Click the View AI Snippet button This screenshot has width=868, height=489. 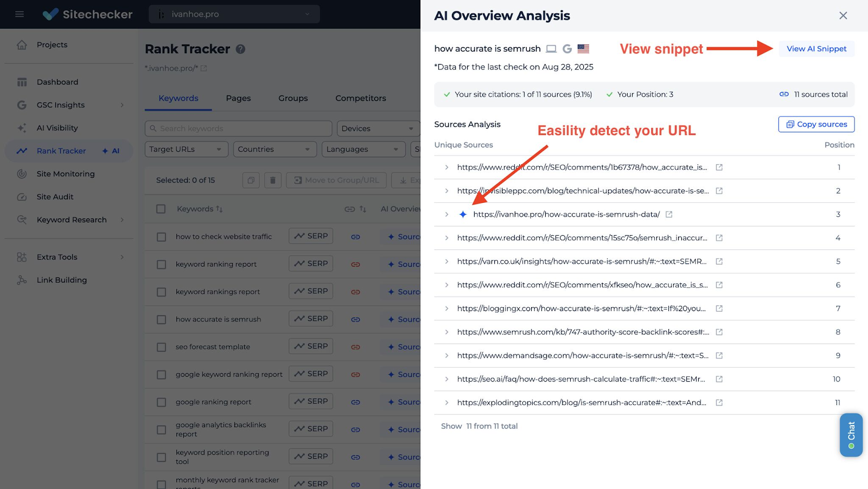[816, 49]
